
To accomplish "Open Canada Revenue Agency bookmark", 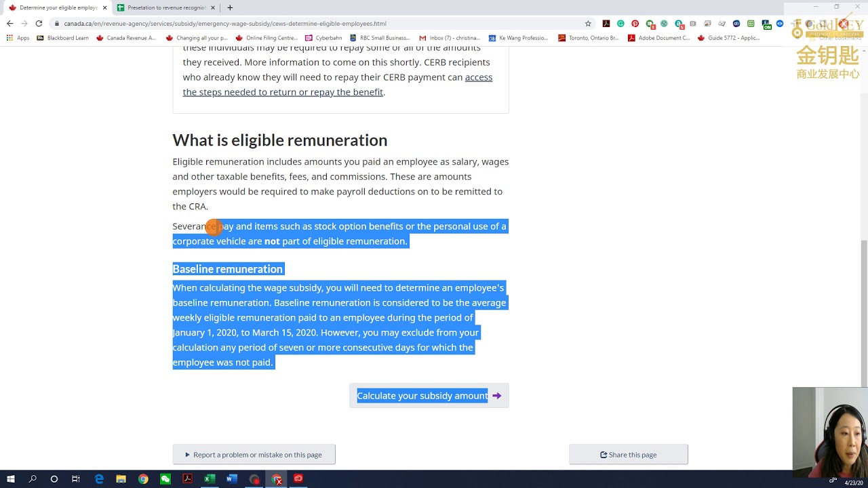I will click(126, 38).
